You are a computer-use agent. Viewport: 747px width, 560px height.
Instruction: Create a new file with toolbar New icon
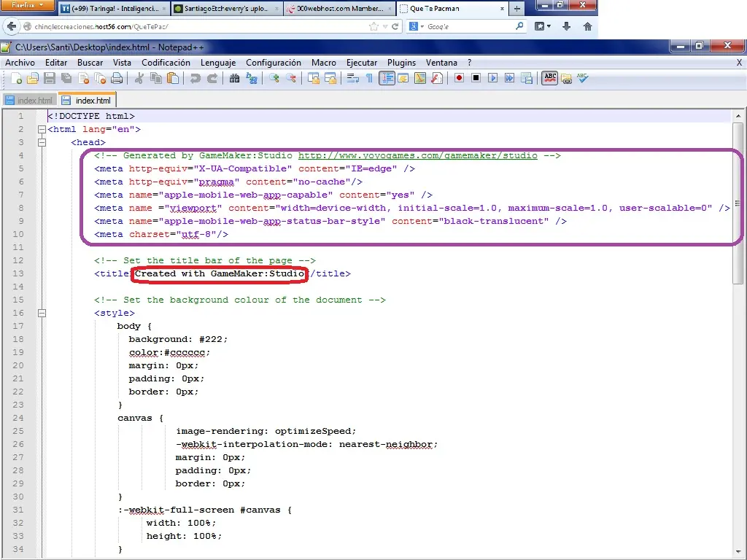16,78
